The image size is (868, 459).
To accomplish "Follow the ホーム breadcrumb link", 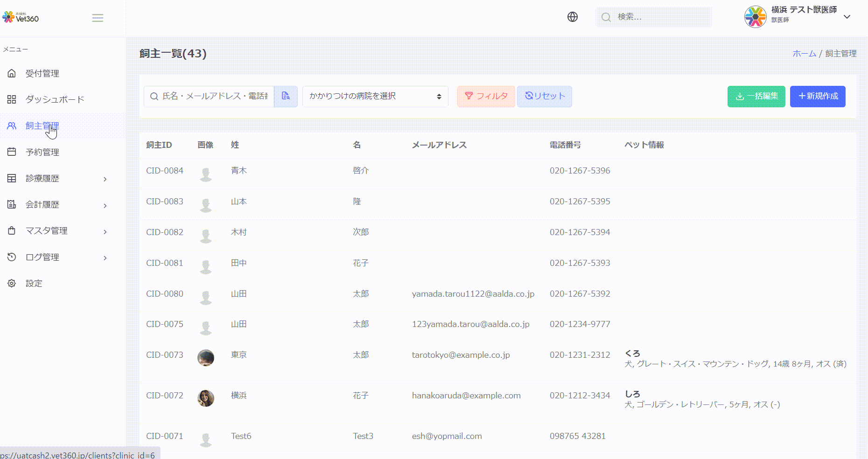I will click(x=804, y=54).
